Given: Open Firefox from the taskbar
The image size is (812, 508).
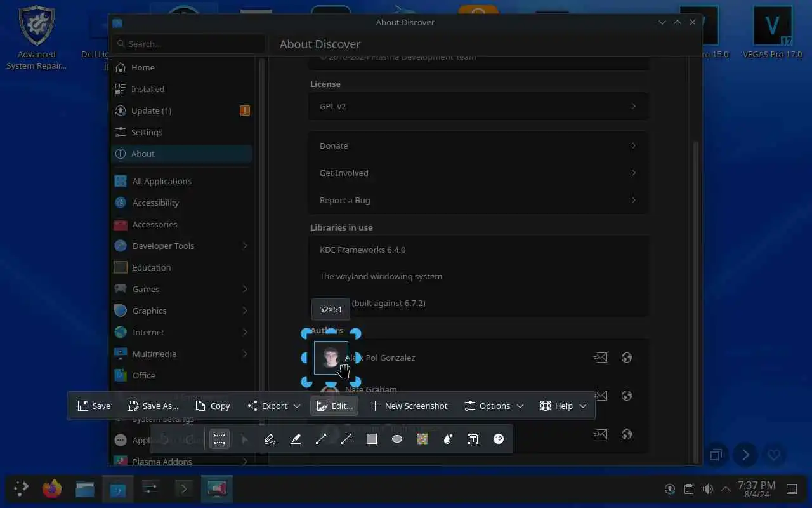Looking at the screenshot, I should tap(52, 488).
